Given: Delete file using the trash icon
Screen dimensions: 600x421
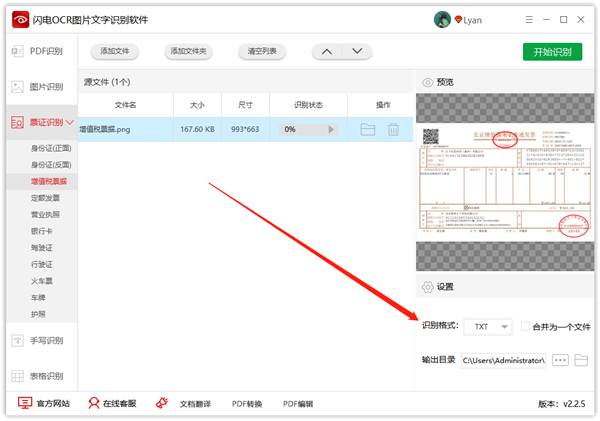Looking at the screenshot, I should point(393,129).
